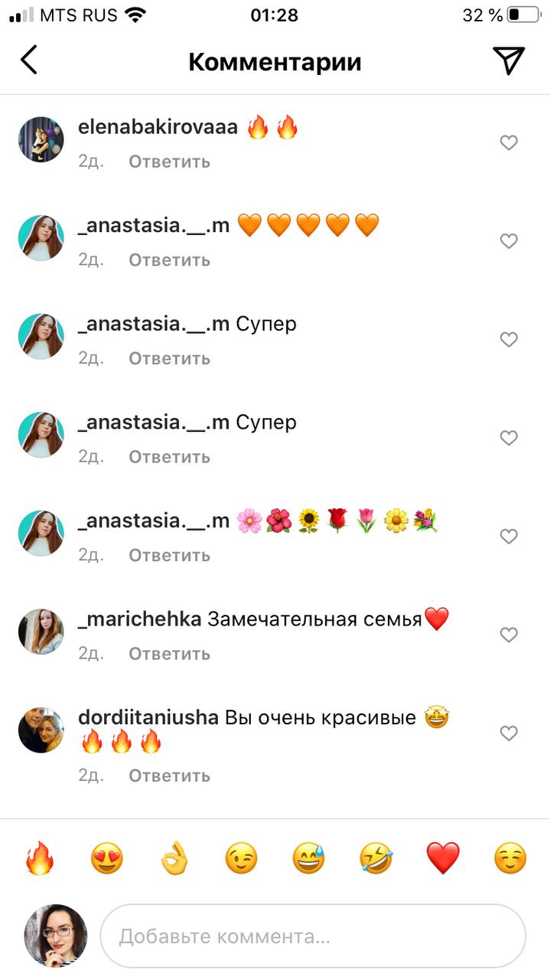
Task: Open the dordiitaniusha username profile link
Action: (148, 718)
